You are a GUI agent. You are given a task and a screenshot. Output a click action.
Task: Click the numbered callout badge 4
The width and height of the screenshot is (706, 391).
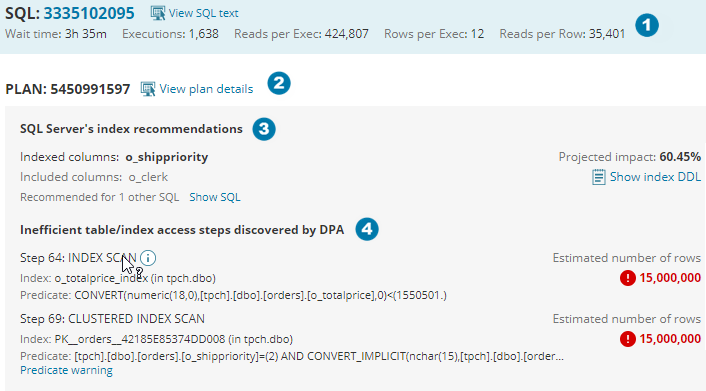(367, 229)
